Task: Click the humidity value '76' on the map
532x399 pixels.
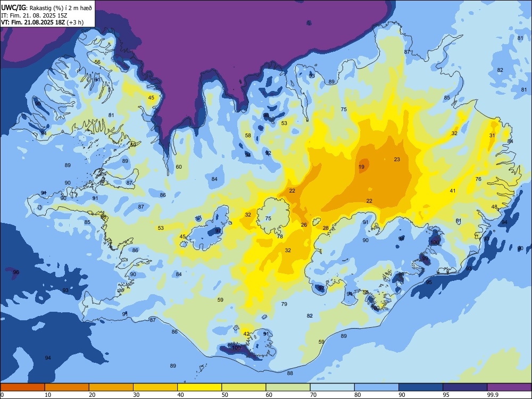Action: [x=478, y=179]
